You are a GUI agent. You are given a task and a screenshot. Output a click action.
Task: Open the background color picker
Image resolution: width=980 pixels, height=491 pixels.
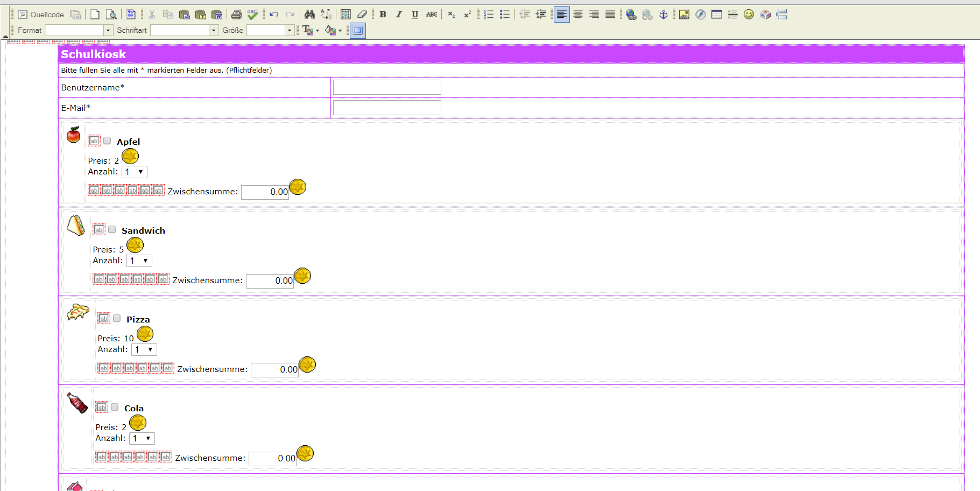(x=333, y=30)
